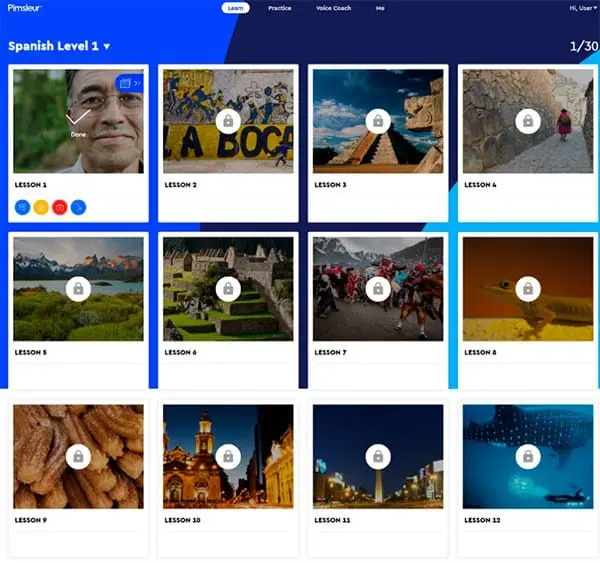The image size is (600, 563).
Task: Open the pyramid thumbnail for Lesson 3
Action: [378, 121]
